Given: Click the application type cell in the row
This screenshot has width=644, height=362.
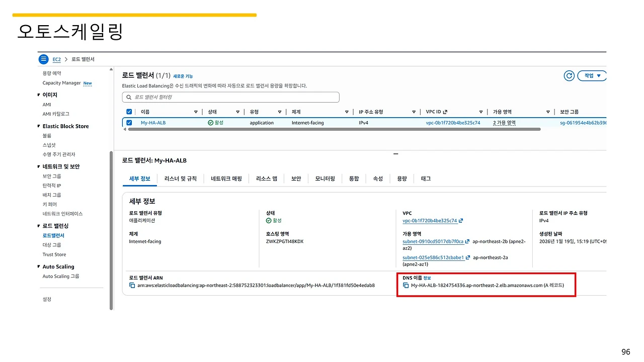Looking at the screenshot, I should [262, 123].
